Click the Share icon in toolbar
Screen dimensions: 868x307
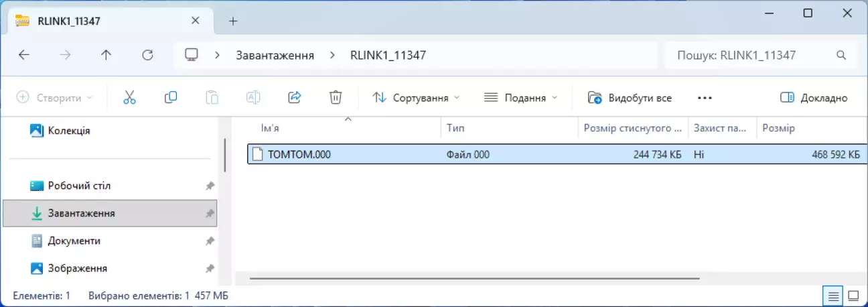pos(294,98)
